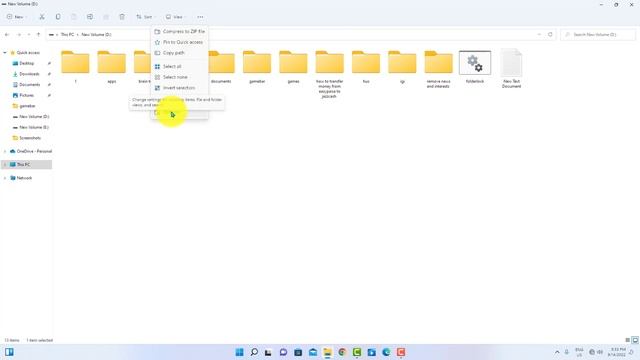
Task: Open gamebar folder in sidebar
Action: (27, 106)
